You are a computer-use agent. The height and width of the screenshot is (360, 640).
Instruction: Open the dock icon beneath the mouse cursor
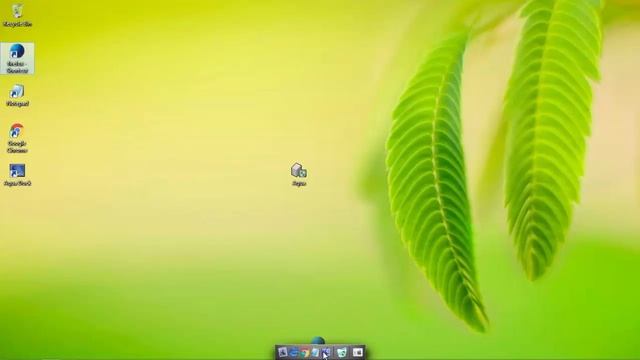[x=326, y=352]
